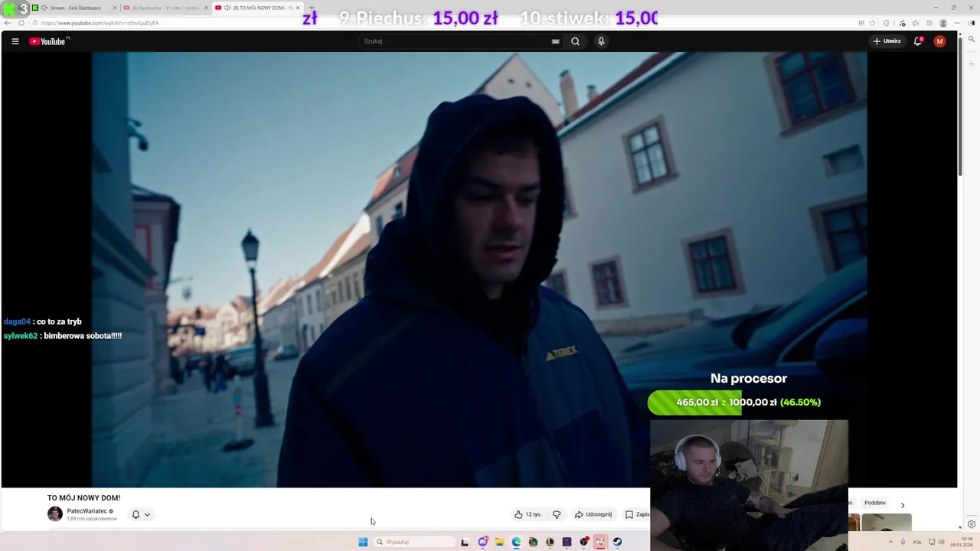Screen dimensions: 980x551
Task: Reload the page with the refresh button
Action: pos(21,23)
